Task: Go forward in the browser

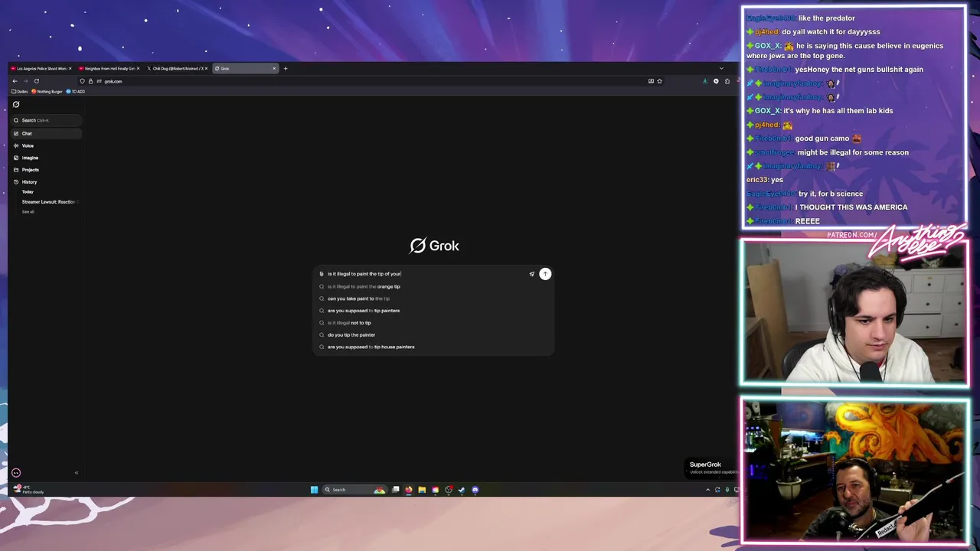Action: click(x=25, y=81)
